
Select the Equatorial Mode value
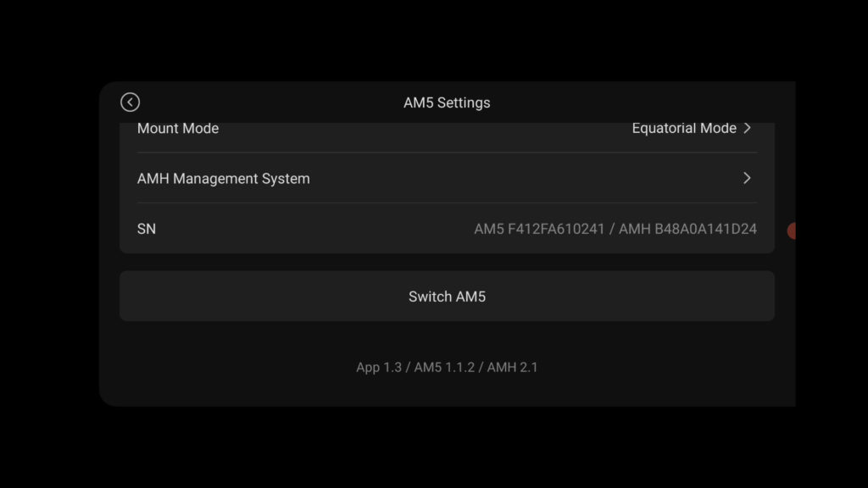(684, 129)
